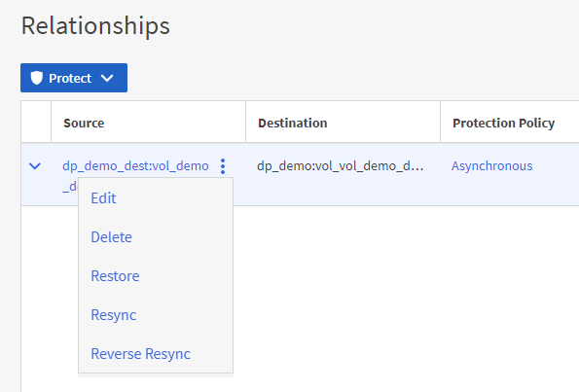
Task: Select Reverse Resync menu option
Action: 141,354
